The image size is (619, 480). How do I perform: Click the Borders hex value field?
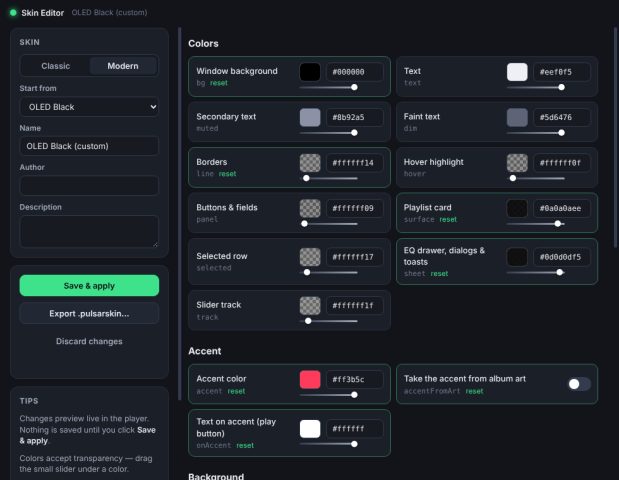355,163
